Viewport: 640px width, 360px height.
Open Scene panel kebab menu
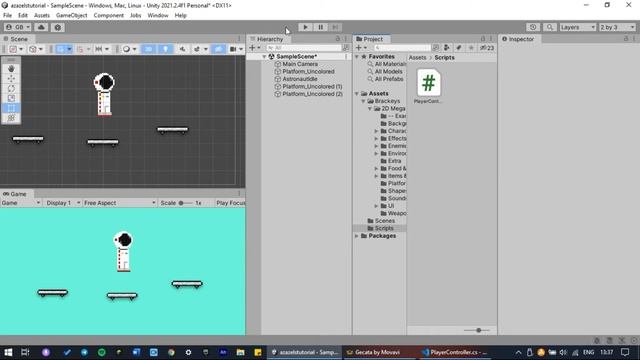pos(239,39)
